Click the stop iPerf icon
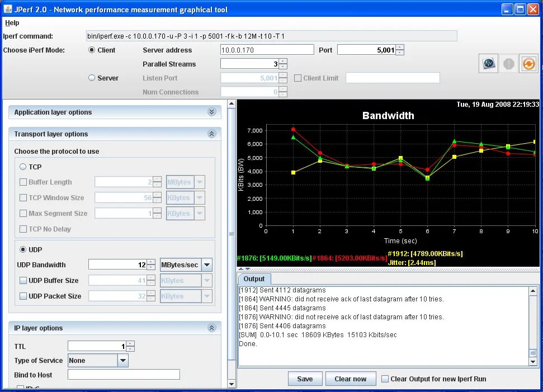543x392 pixels. (x=508, y=63)
